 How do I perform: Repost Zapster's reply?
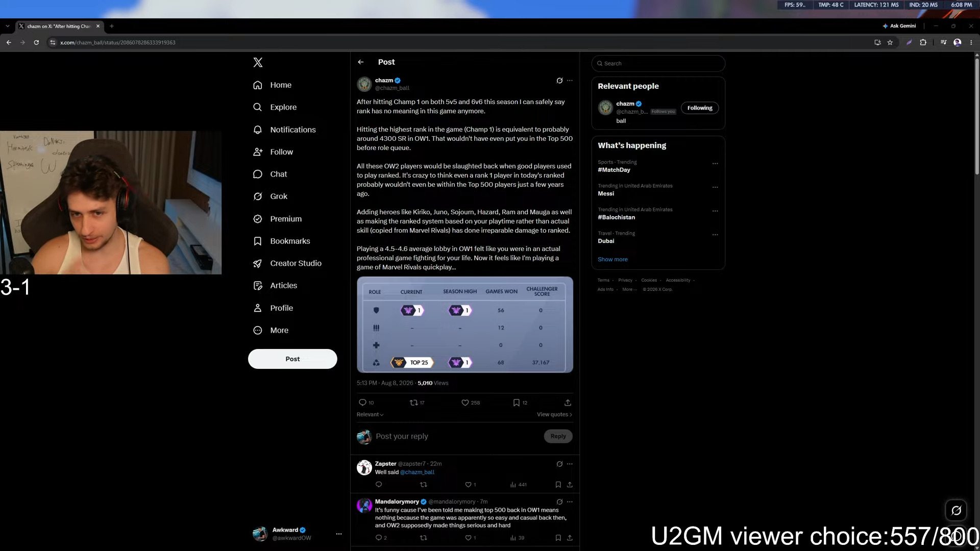point(423,485)
